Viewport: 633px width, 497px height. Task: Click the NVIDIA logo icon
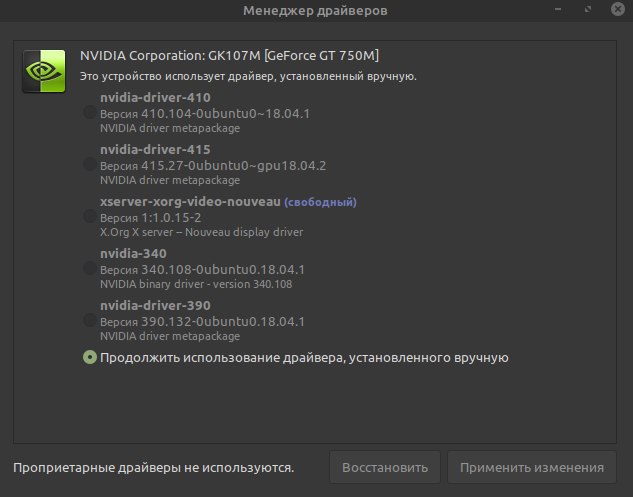click(x=44, y=71)
